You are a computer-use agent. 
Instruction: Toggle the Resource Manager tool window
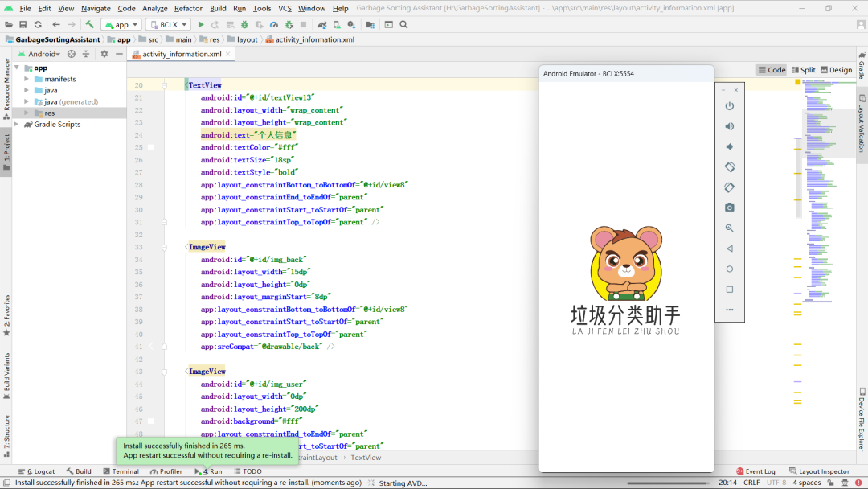coord(6,88)
